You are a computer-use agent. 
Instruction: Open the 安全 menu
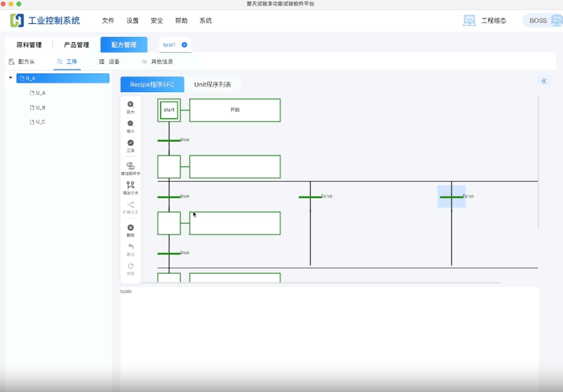[157, 21]
